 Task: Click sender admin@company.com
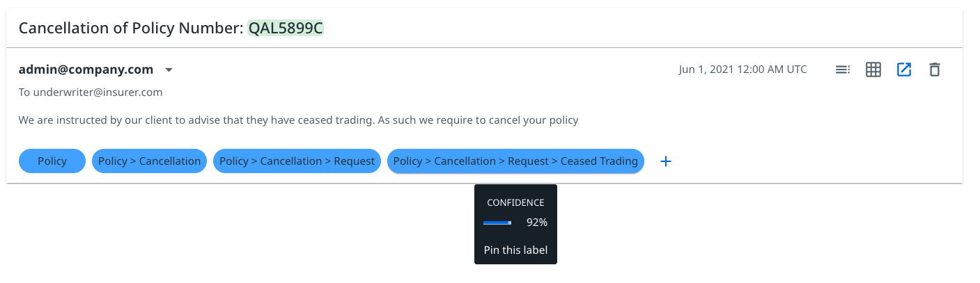tap(86, 70)
